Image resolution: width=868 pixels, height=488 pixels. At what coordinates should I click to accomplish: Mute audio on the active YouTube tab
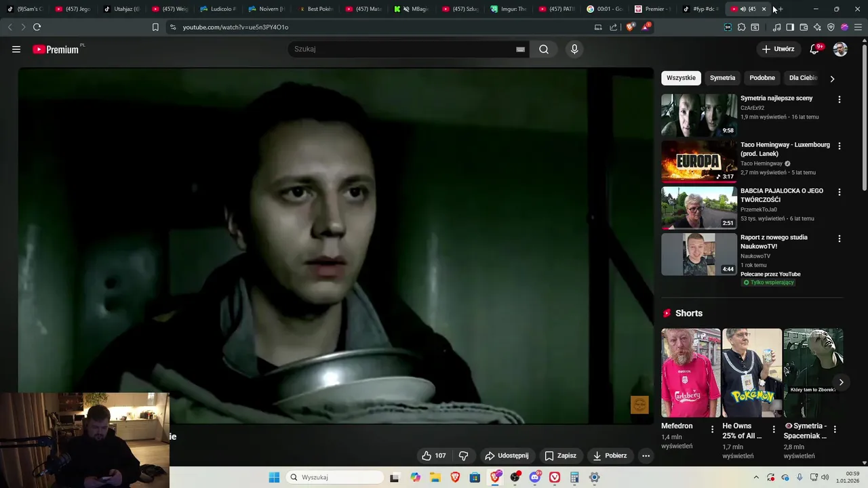[743, 9]
